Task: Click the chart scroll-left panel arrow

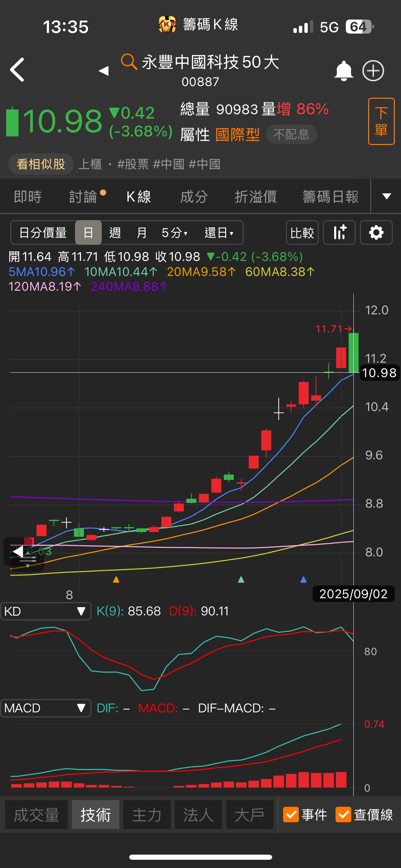Action: click(x=18, y=552)
